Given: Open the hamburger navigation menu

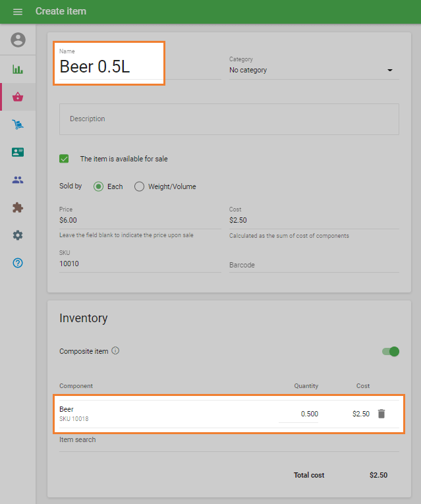Looking at the screenshot, I should point(18,12).
